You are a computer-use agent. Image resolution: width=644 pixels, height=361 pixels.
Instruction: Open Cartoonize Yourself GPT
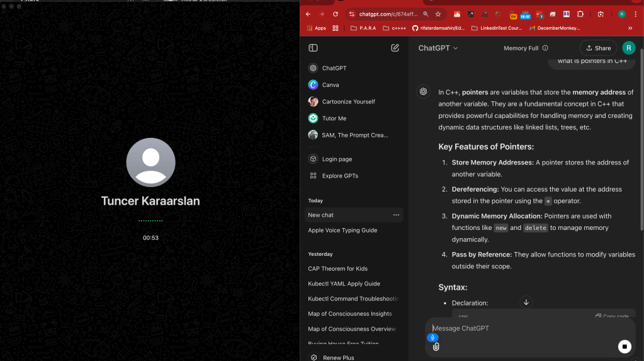353,101
